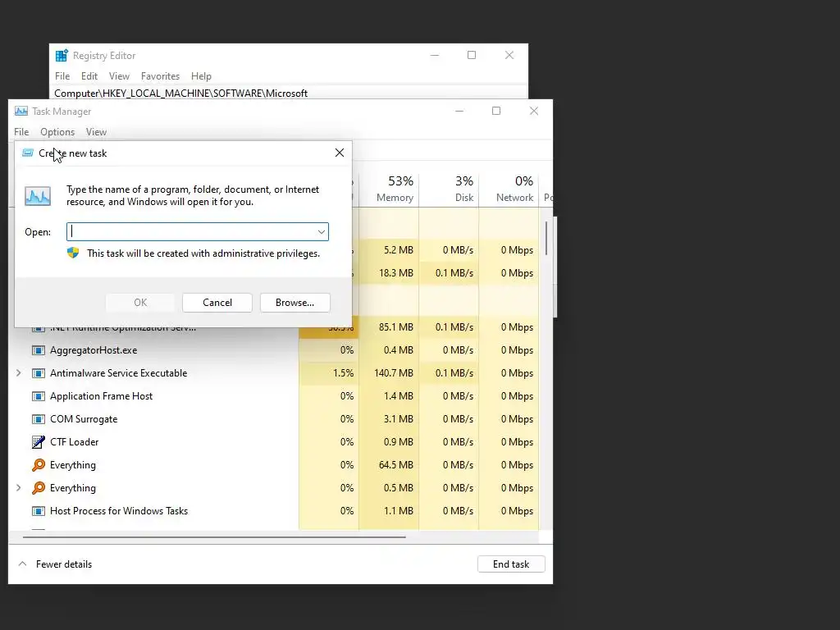The width and height of the screenshot is (840, 630).
Task: Click the Task Manager title bar icon
Action: coord(21,111)
